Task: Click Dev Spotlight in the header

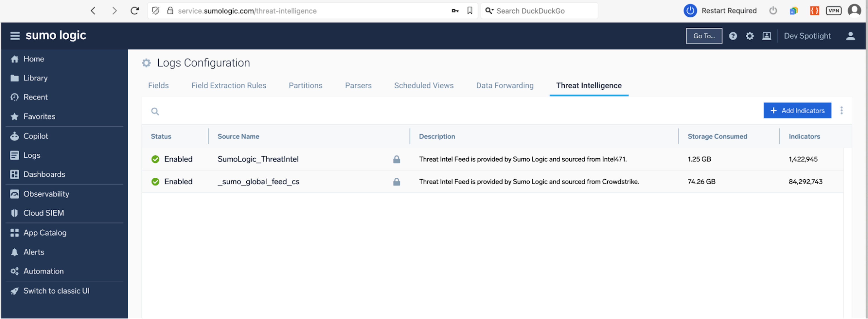Action: coord(807,36)
